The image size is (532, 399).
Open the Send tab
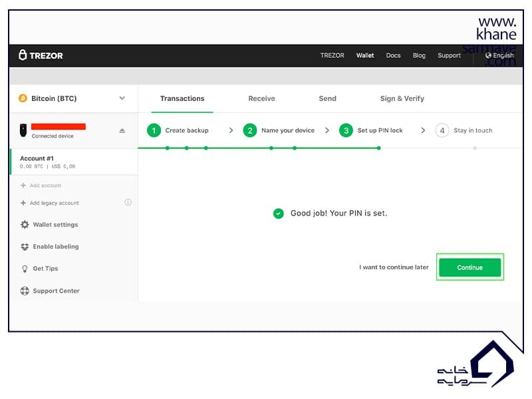(327, 98)
